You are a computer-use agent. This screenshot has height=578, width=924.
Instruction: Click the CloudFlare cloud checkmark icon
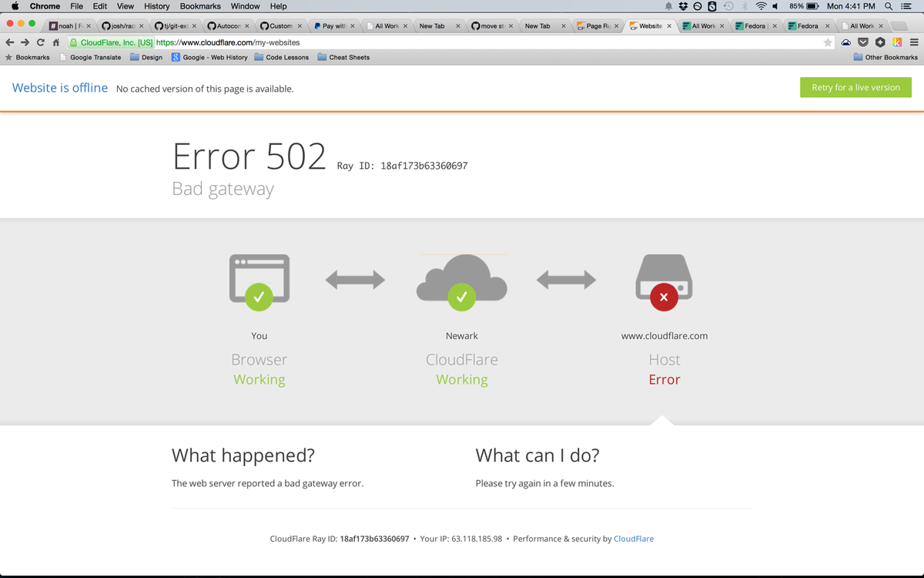coord(461,296)
